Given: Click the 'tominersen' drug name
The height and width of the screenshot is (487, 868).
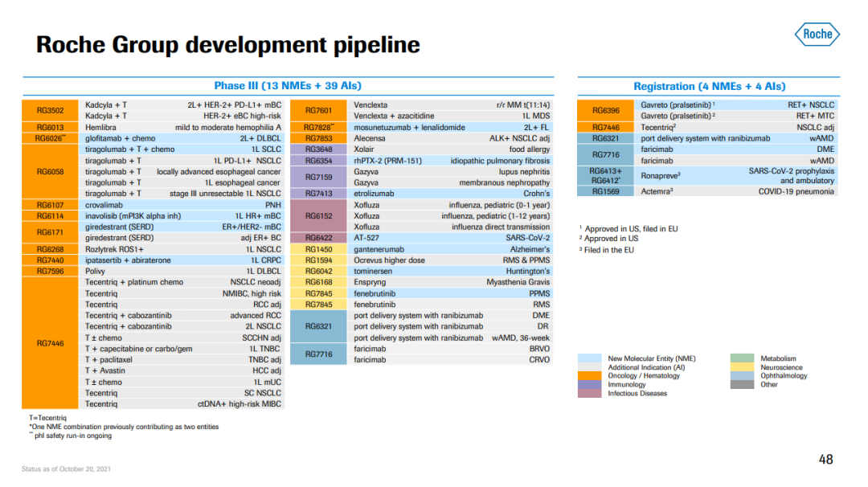Looking at the screenshot, I should (373, 271).
